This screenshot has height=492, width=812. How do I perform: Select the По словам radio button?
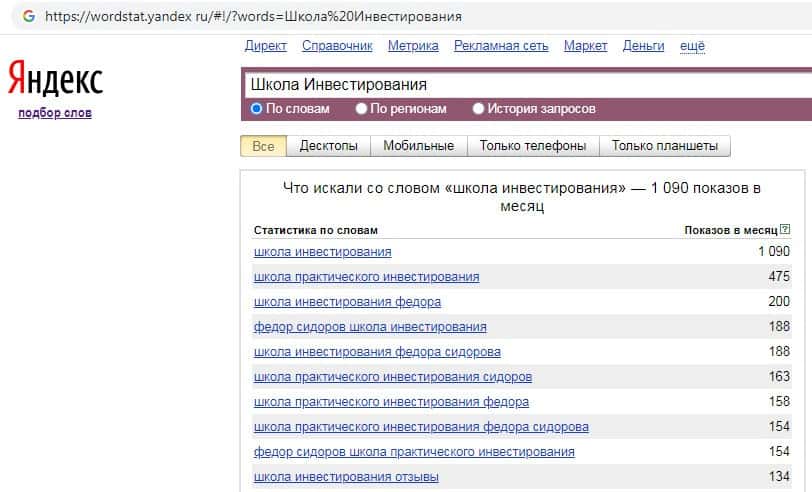pyautogui.click(x=257, y=109)
